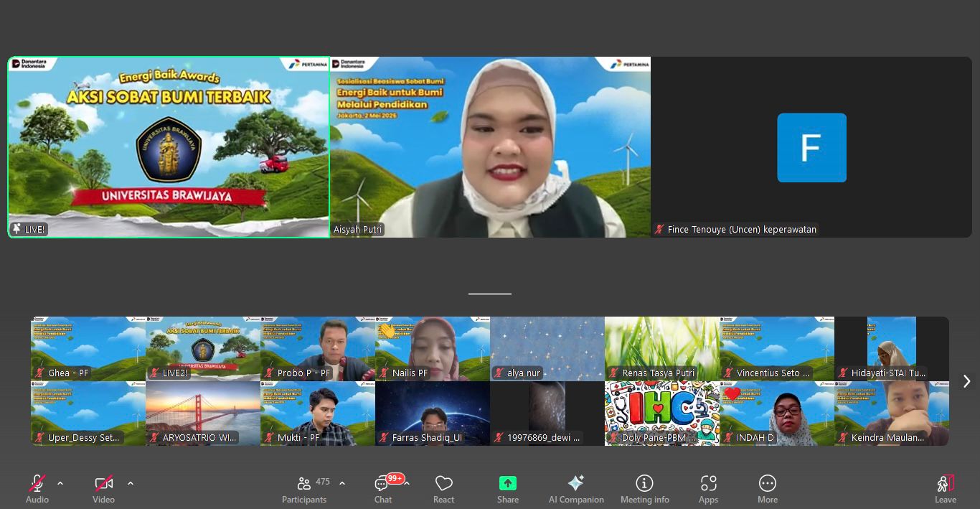Open the Participants panel
This screenshot has width=980, height=509.
304,489
